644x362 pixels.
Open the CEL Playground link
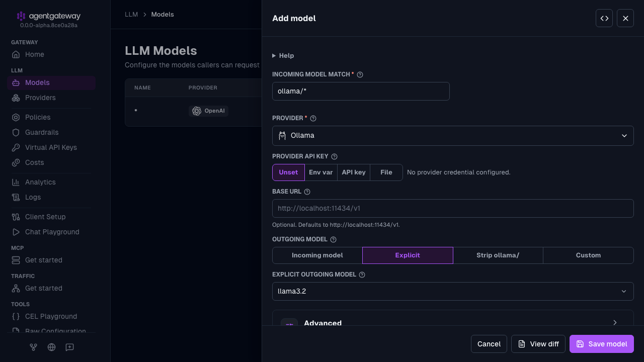tap(51, 316)
